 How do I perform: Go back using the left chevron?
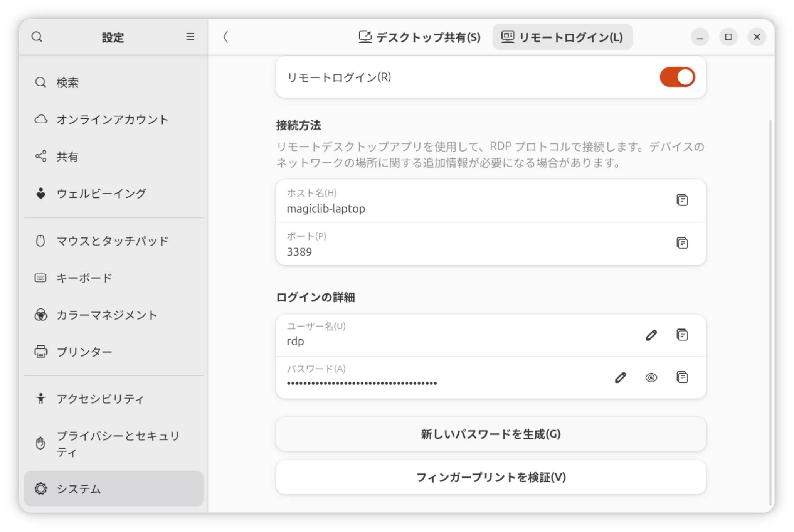pos(226,37)
